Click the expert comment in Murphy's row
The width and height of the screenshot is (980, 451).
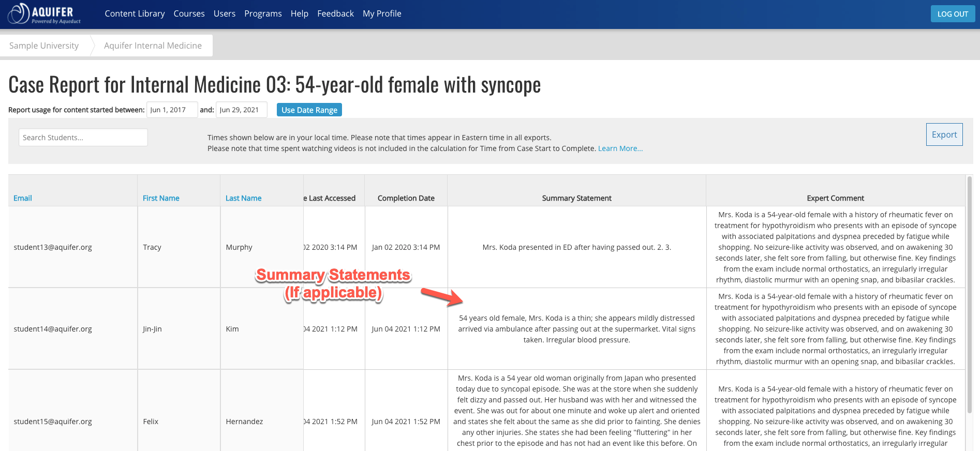pyautogui.click(x=835, y=247)
